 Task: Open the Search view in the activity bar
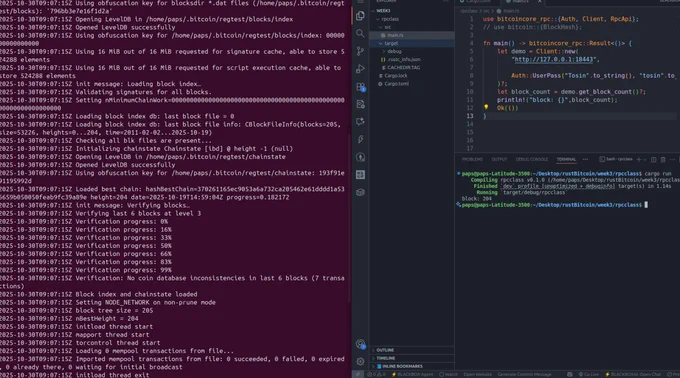[x=360, y=33]
